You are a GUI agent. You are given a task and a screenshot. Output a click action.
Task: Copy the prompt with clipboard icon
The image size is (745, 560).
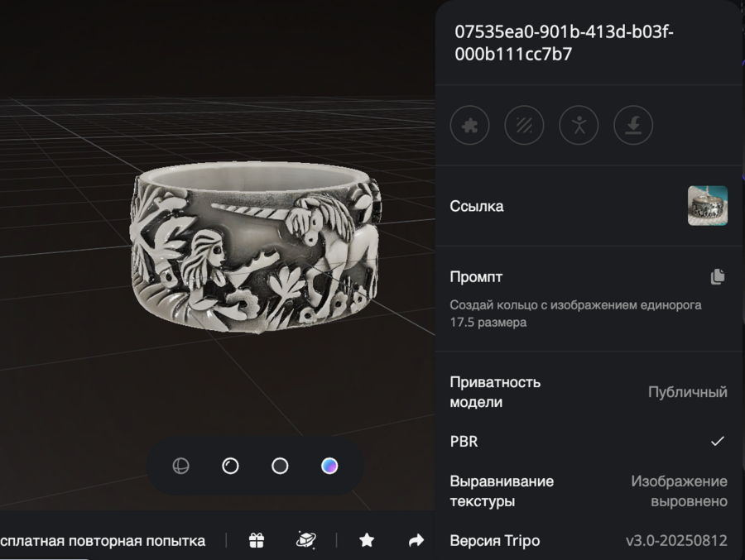tap(718, 276)
